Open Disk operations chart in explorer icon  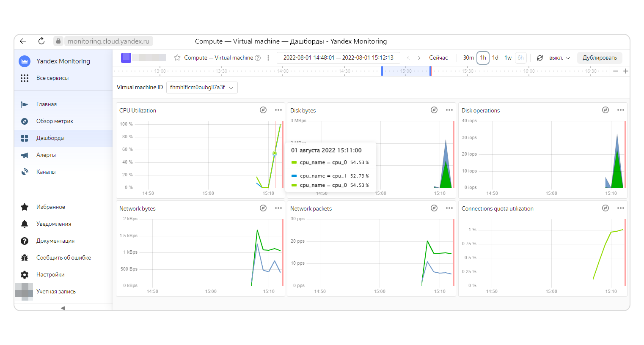[605, 110]
